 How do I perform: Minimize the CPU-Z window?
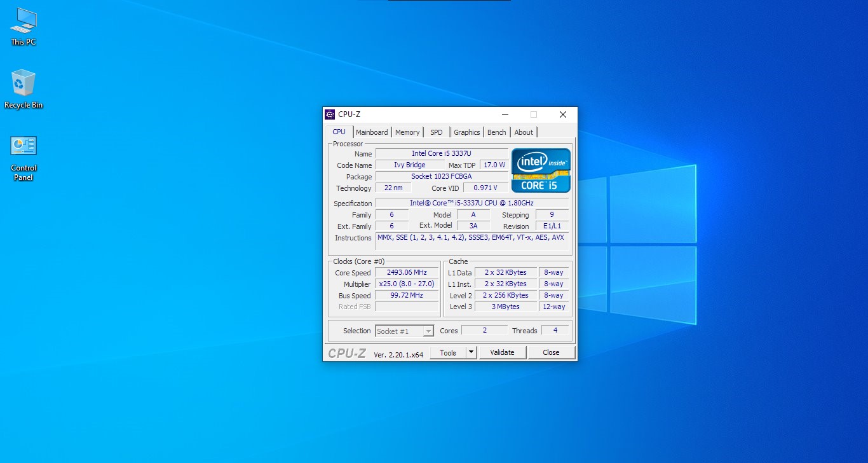[505, 114]
